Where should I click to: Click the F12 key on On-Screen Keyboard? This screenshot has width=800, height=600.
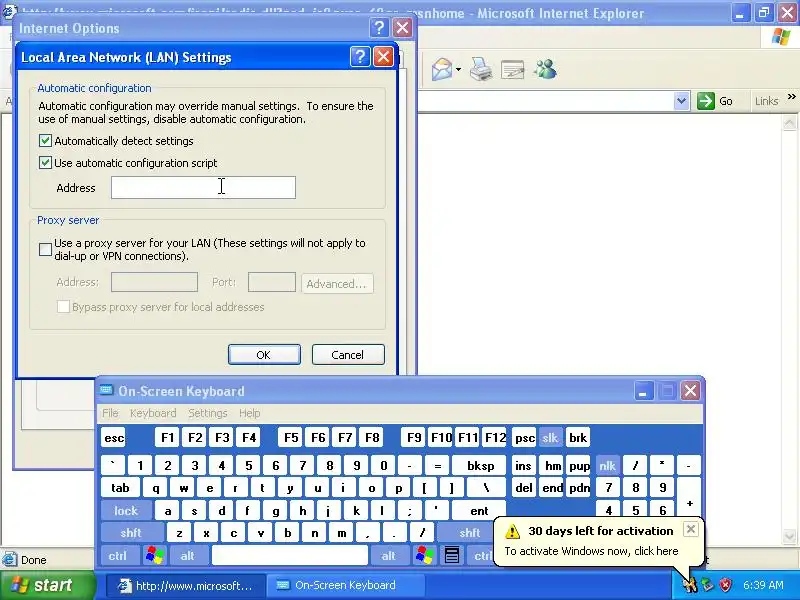click(494, 438)
